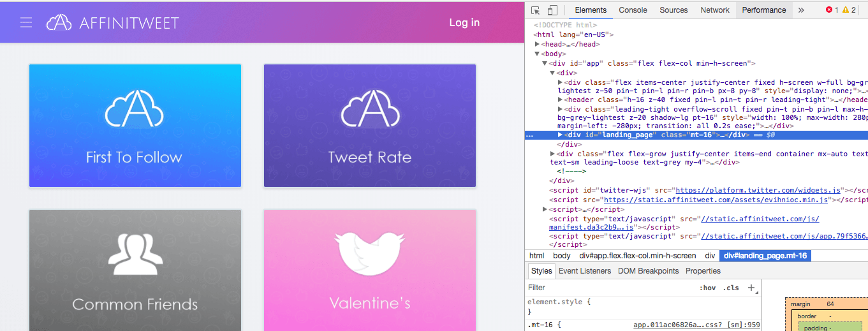Show more DevTools tabs via double chevron
Screen dimensions: 868x331
(x=801, y=10)
